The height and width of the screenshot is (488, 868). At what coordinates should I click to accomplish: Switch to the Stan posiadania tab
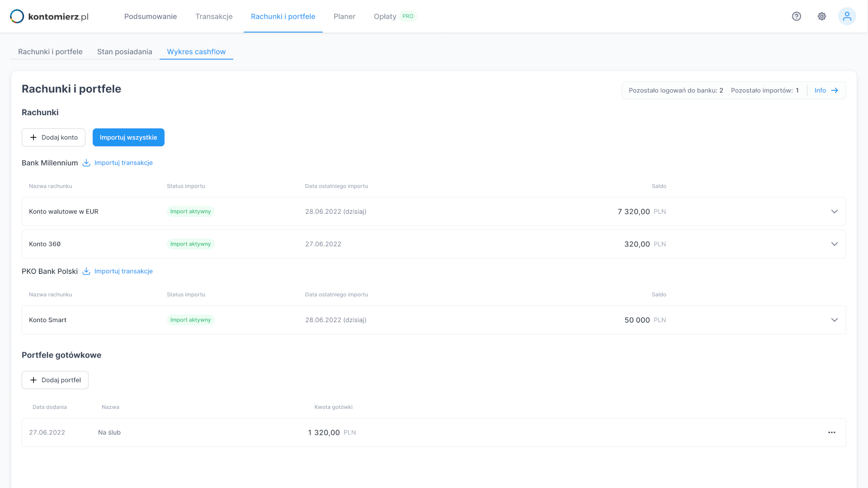(x=124, y=52)
